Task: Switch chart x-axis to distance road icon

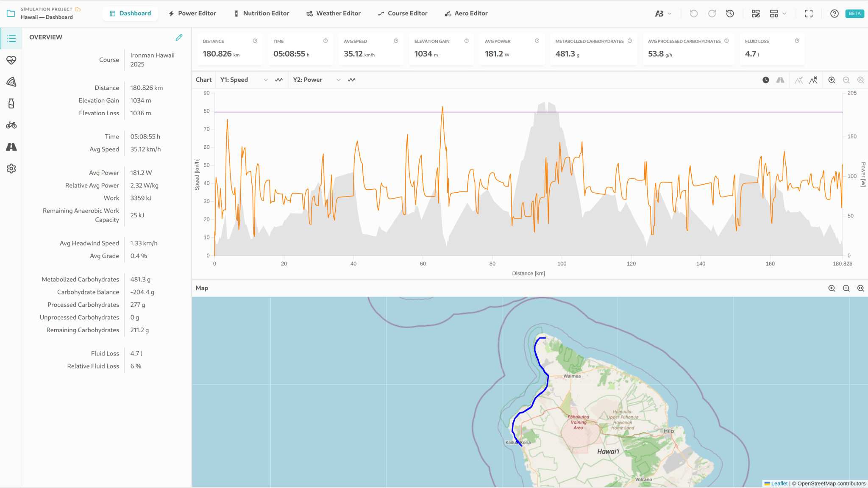Action: (x=780, y=80)
